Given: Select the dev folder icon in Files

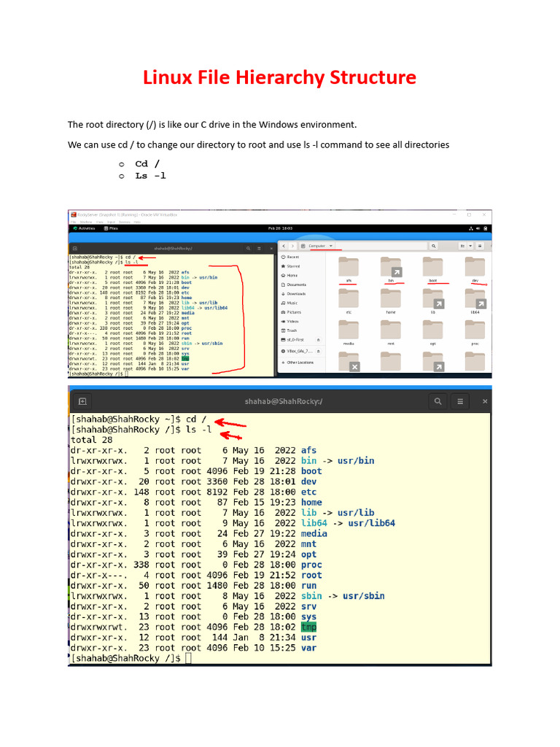Looking at the screenshot, I should 475,267.
